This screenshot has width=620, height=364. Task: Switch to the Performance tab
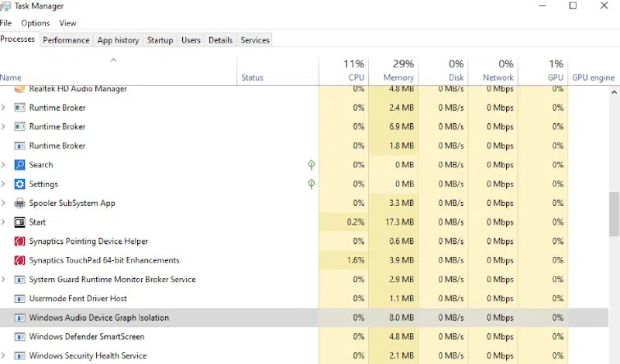coord(66,40)
